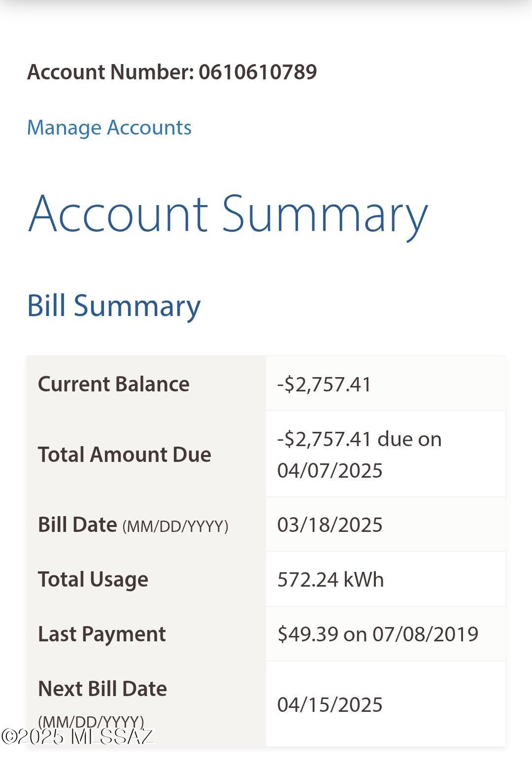Image resolution: width=532 pixels, height=771 pixels.
Task: Select the Account Number text
Action: pos(172,72)
